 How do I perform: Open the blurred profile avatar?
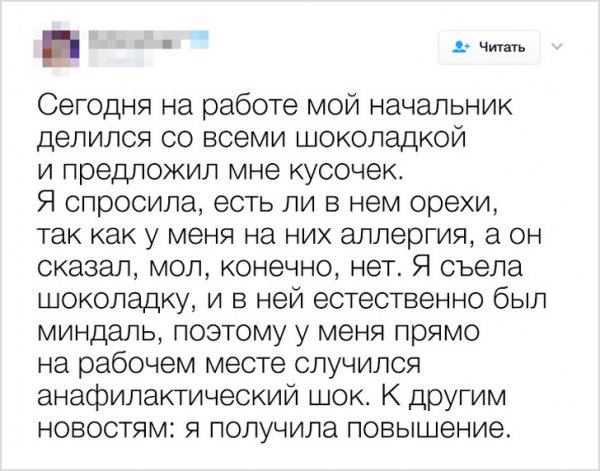58,46
